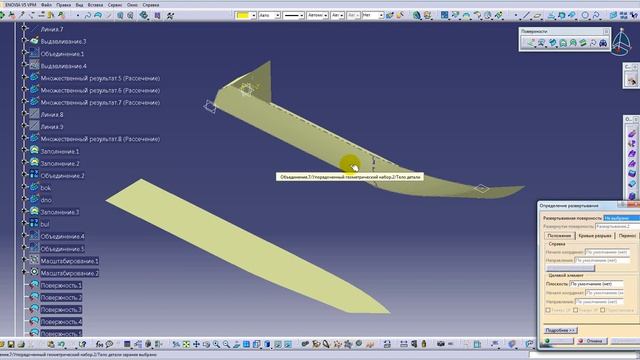Select Заполнение.3 in the tree
The width and height of the screenshot is (640, 360).
[x=60, y=212]
